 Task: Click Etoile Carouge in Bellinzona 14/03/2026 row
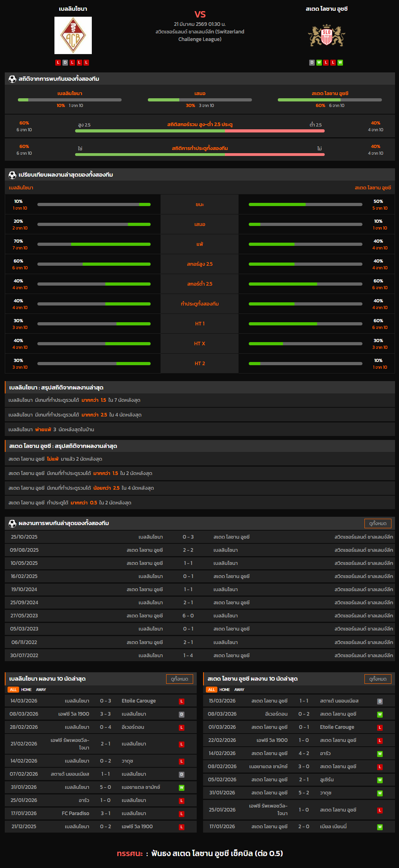point(139,701)
